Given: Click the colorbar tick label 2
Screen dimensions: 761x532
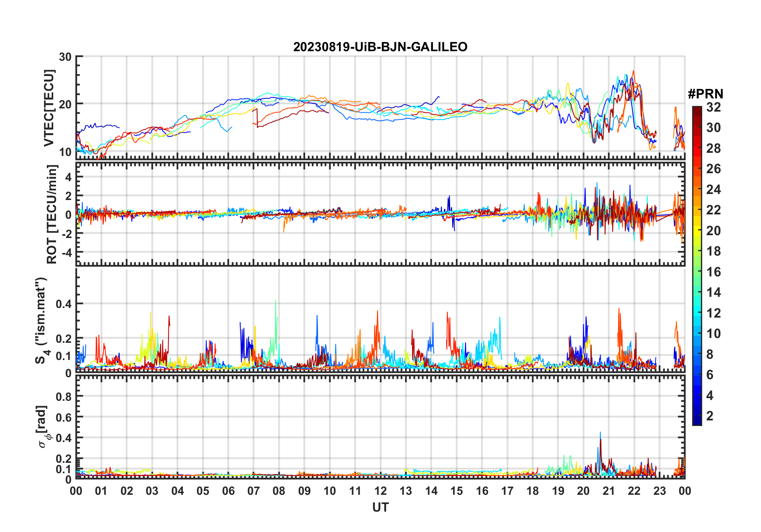Looking at the screenshot, I should (x=710, y=416).
